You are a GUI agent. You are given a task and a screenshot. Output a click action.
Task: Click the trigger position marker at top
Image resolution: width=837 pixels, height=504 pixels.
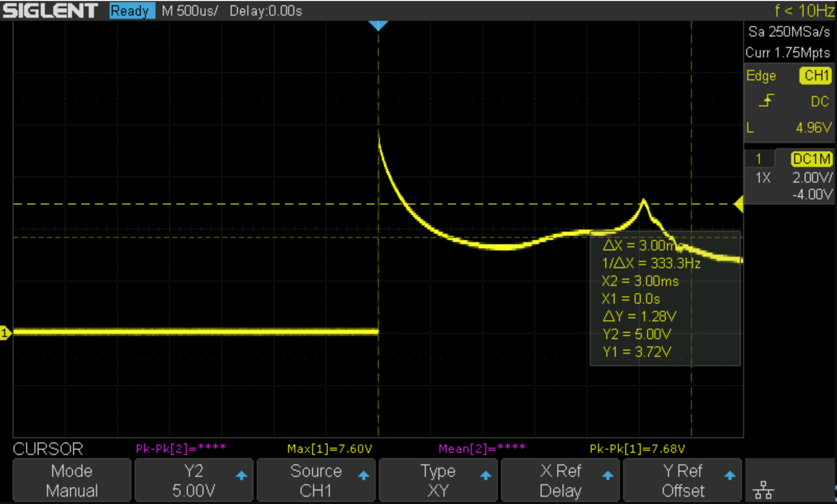point(378,26)
